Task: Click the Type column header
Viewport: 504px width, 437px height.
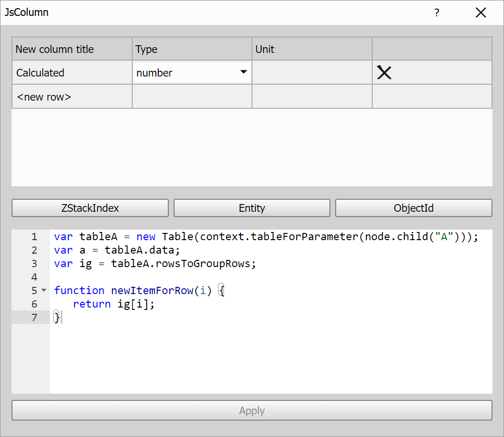Action: [192, 49]
